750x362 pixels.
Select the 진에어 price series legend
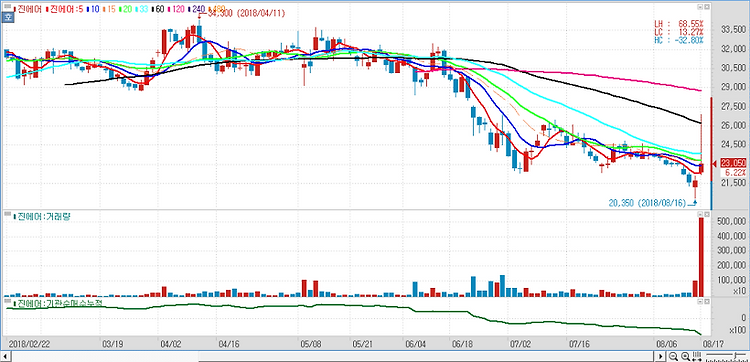[28, 9]
